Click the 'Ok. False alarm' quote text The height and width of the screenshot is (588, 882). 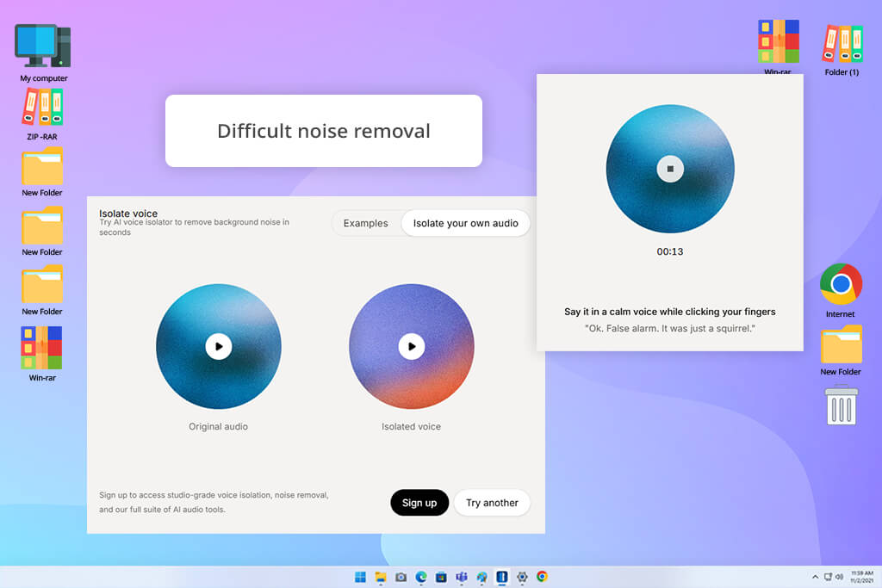click(x=670, y=328)
